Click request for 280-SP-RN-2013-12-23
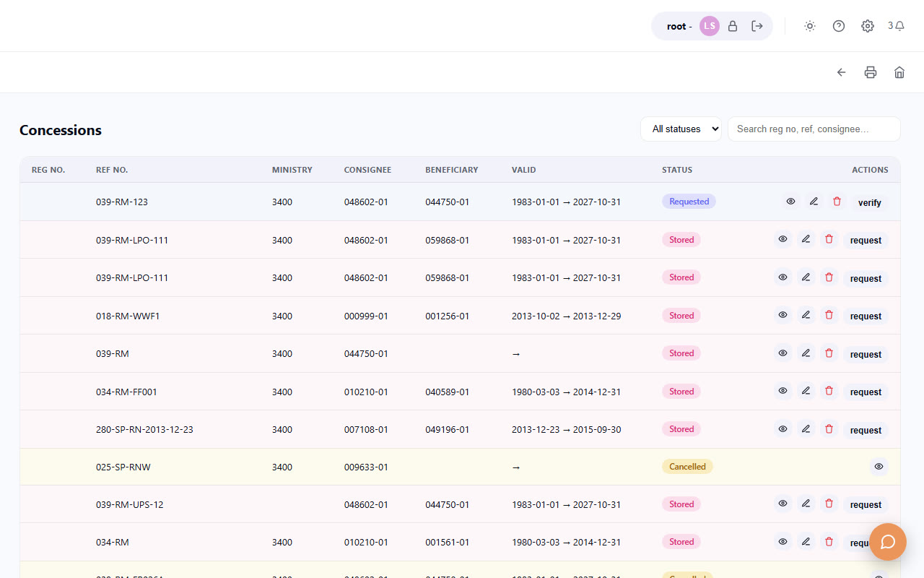The width and height of the screenshot is (924, 578). (x=866, y=430)
